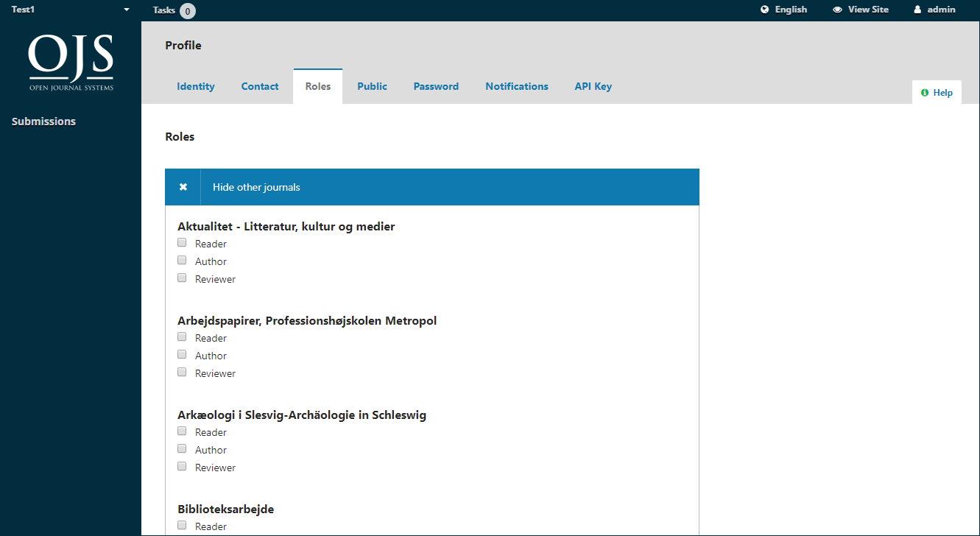
Task: Click the user icon next to admin
Action: tap(917, 10)
